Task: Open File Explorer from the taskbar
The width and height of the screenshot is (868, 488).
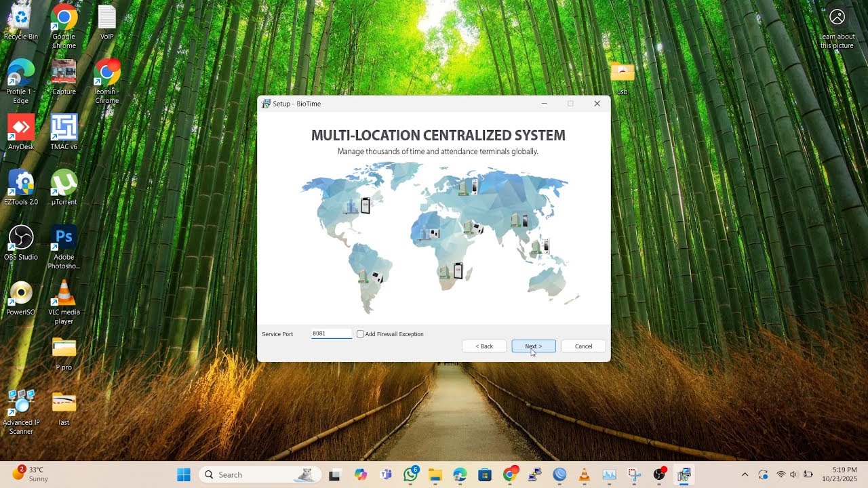Action: [435, 474]
